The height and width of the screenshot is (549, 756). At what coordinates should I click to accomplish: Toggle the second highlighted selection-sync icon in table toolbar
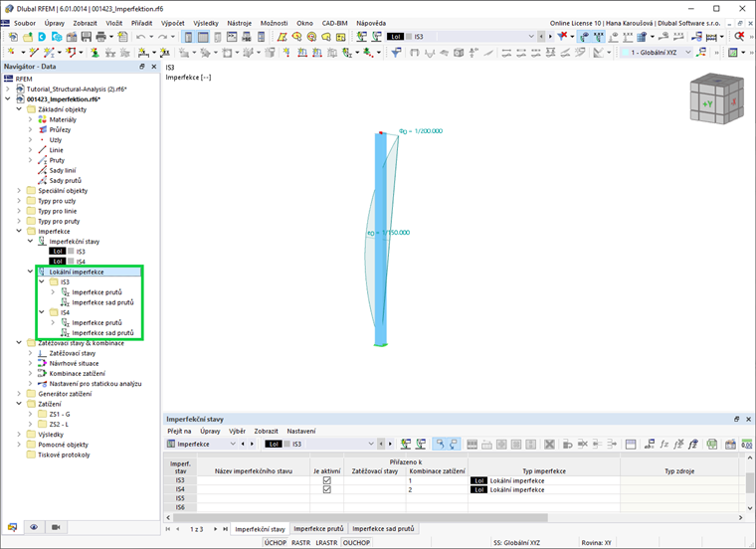454,444
